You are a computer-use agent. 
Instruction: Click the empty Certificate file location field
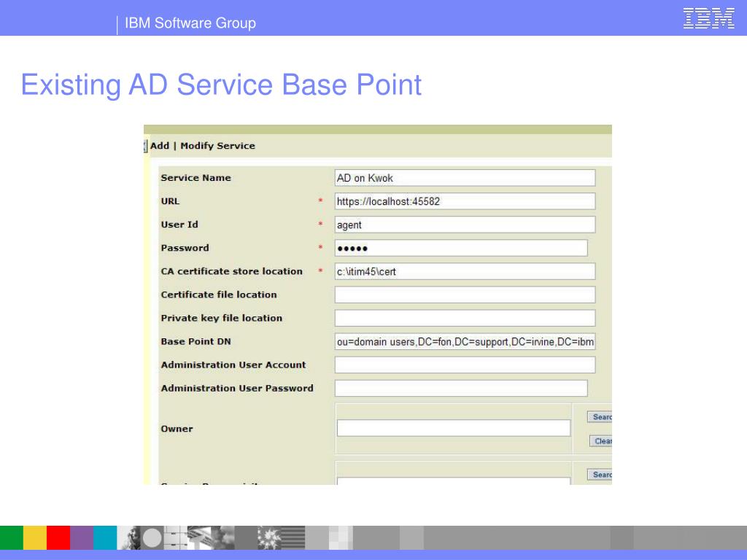[x=465, y=295]
